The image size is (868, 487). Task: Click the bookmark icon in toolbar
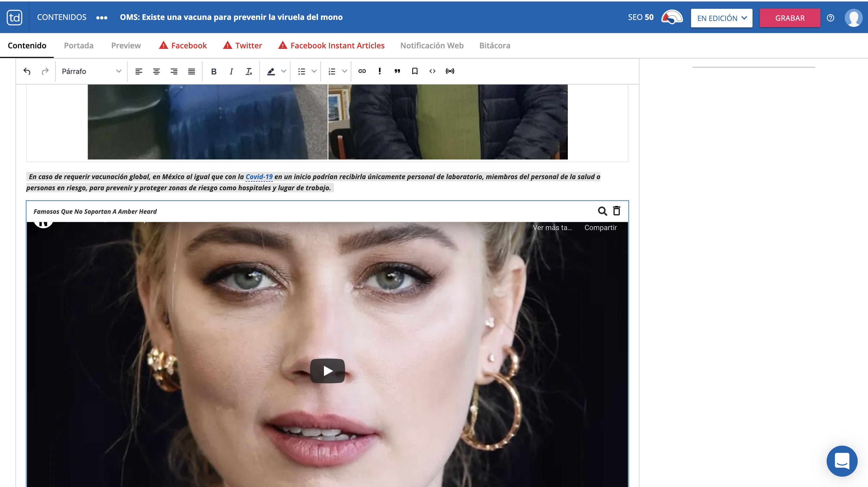pos(415,71)
